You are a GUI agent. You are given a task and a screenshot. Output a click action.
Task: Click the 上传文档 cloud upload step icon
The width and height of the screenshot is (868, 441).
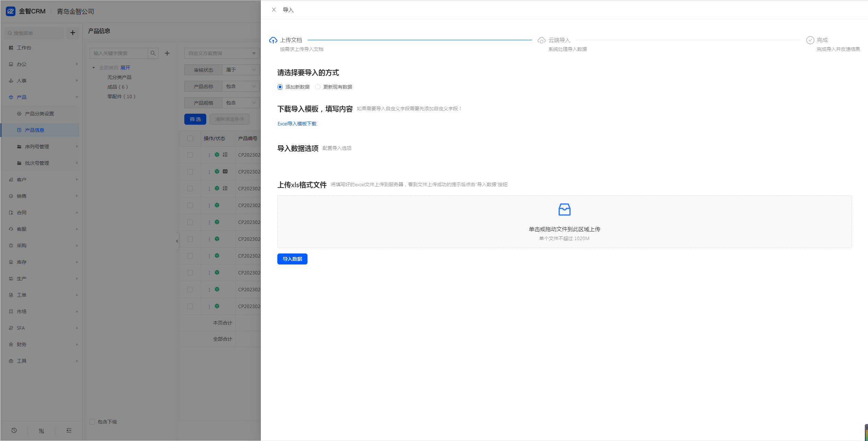click(x=273, y=40)
